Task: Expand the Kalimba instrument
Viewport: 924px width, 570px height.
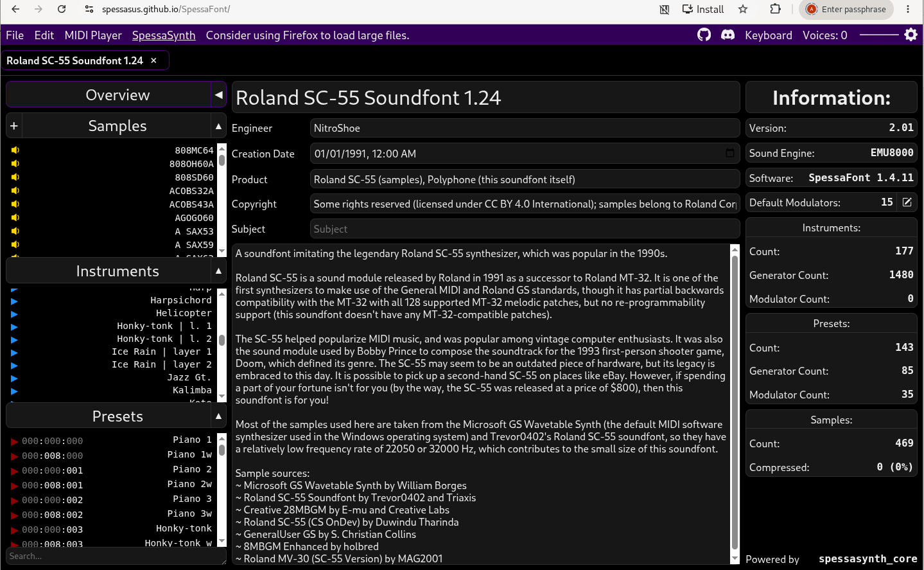Action: 14,391
